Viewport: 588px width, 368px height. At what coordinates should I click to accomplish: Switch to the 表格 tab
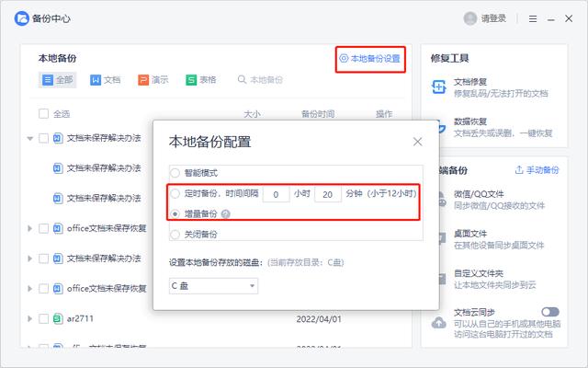pyautogui.click(x=201, y=80)
